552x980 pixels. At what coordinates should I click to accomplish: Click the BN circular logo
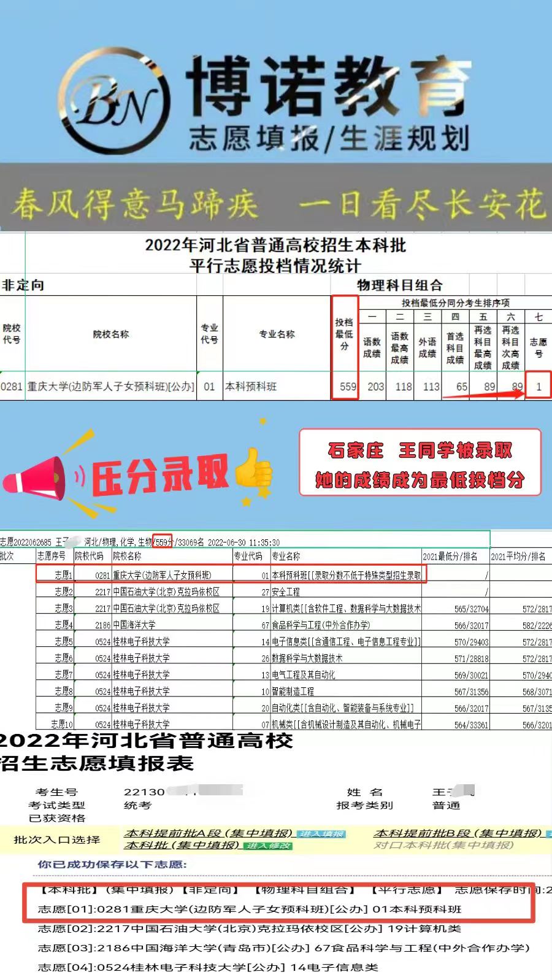[x=114, y=101]
